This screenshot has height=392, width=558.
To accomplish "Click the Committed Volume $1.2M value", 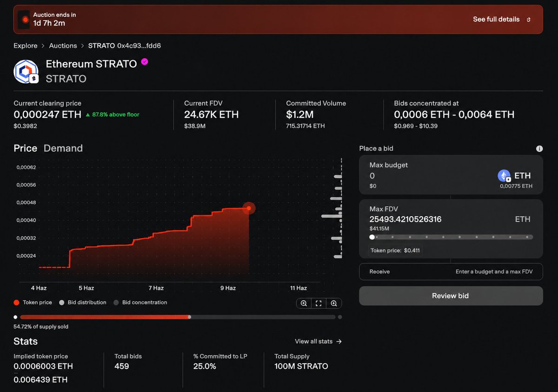I will tap(301, 114).
